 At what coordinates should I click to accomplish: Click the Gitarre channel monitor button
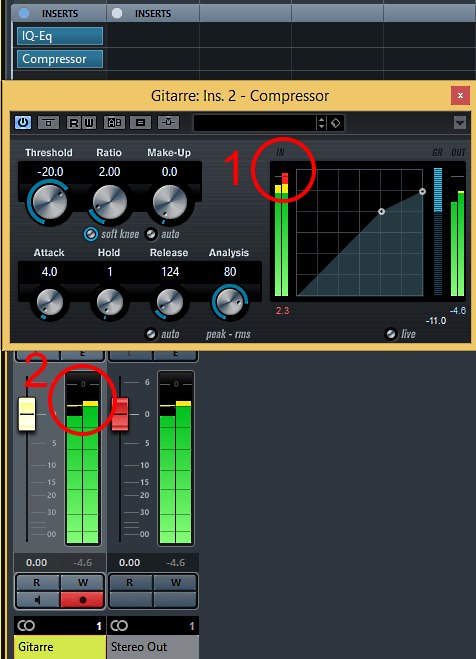click(37, 600)
